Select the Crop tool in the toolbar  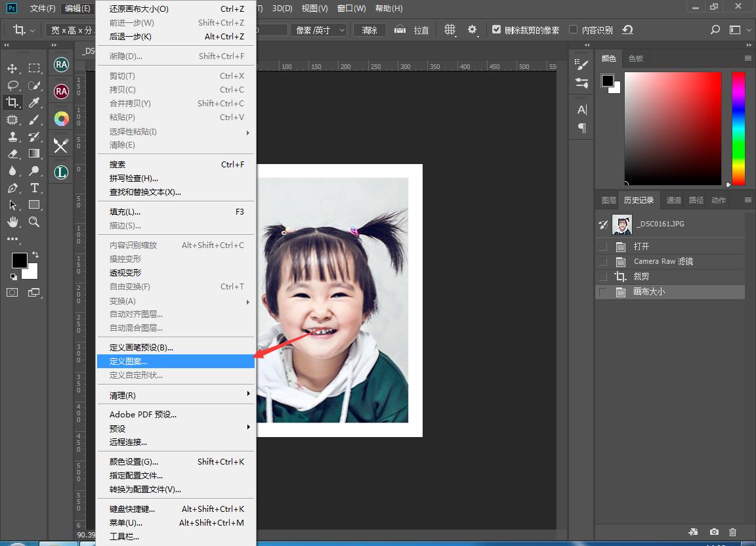tap(12, 102)
